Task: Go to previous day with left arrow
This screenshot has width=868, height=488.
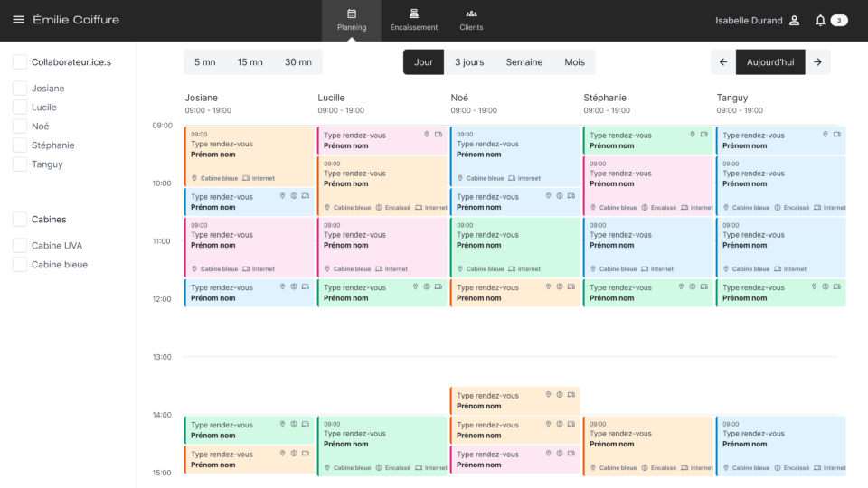Action: (723, 62)
